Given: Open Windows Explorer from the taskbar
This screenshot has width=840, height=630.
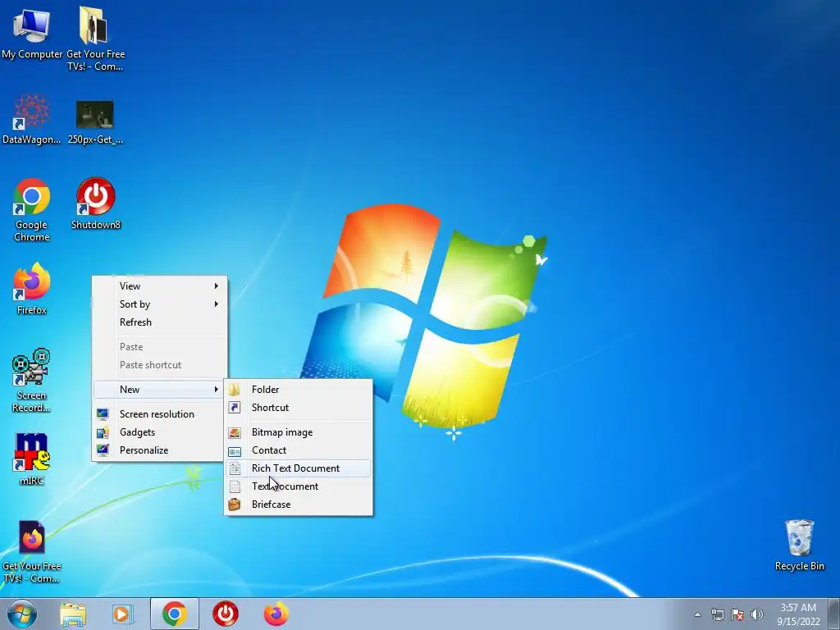Looking at the screenshot, I should (73, 614).
